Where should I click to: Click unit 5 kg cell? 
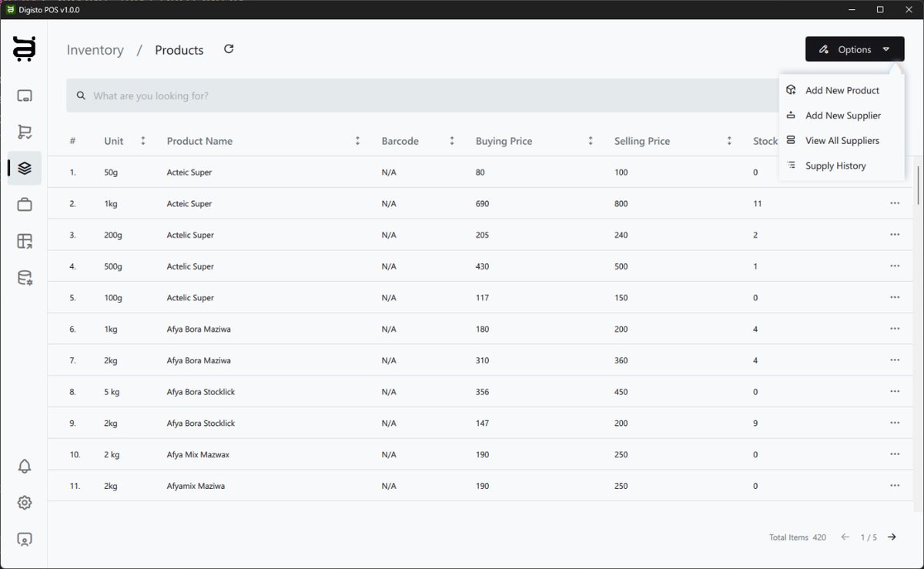pos(113,391)
